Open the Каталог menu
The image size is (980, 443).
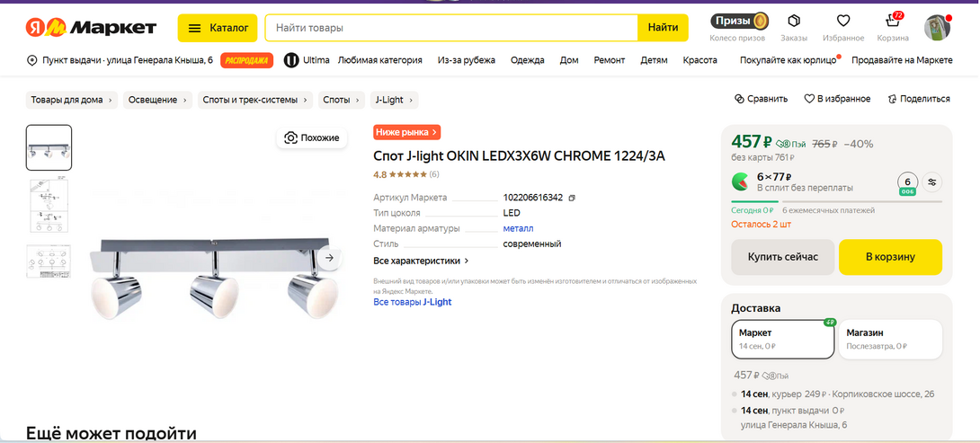click(218, 28)
